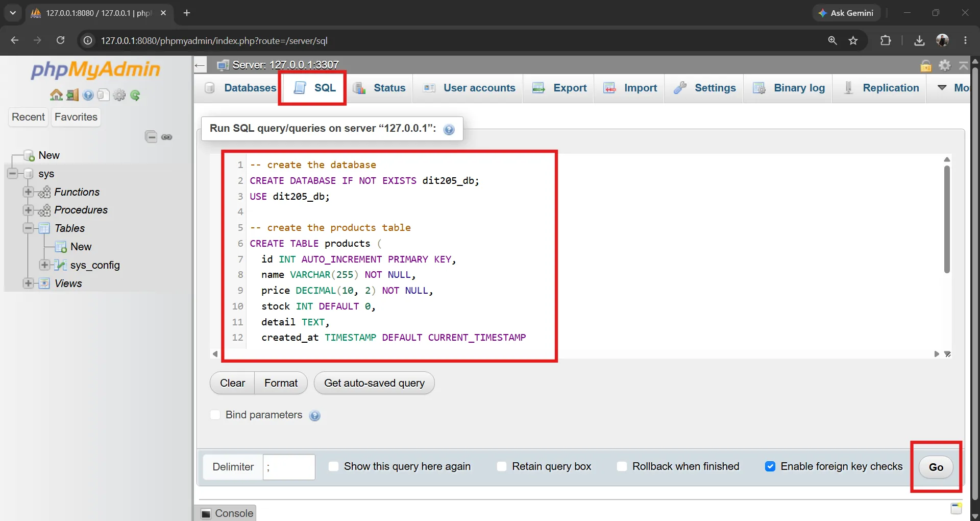Click the Format button
The width and height of the screenshot is (980, 521).
281,383
